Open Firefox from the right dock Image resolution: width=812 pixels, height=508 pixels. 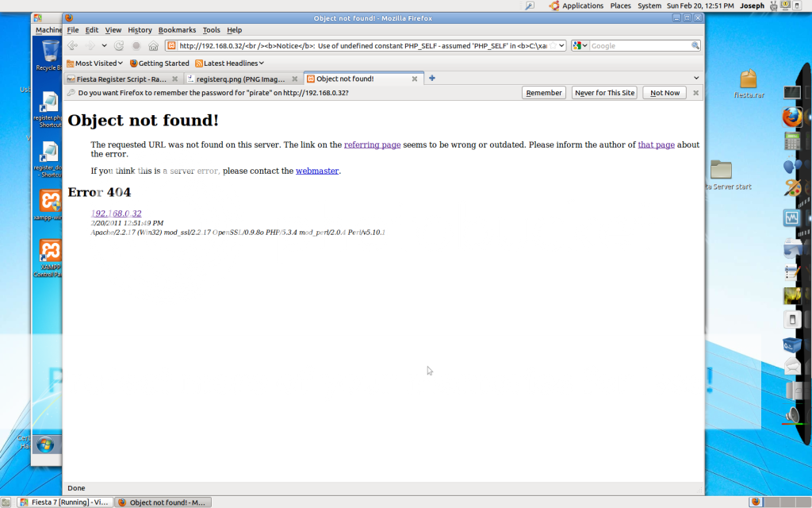(791, 117)
